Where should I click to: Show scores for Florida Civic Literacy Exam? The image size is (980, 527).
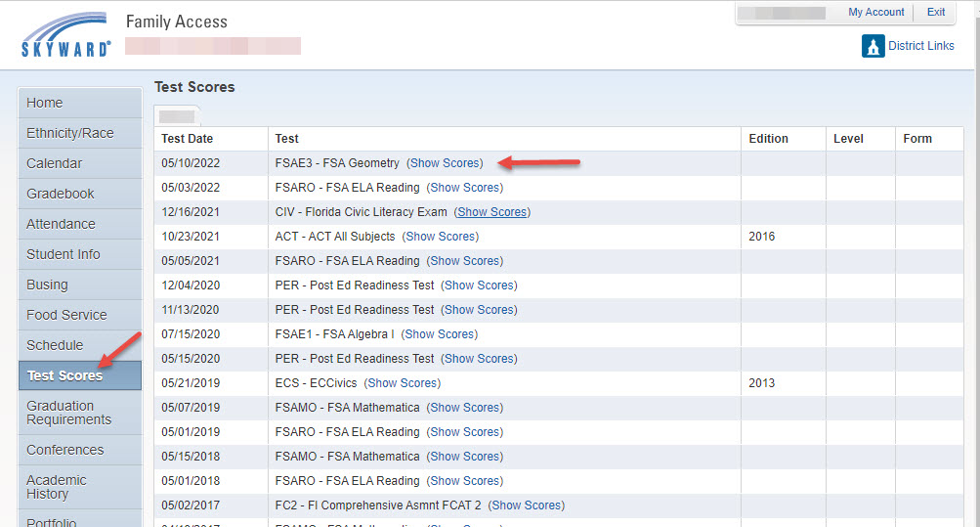coord(492,212)
